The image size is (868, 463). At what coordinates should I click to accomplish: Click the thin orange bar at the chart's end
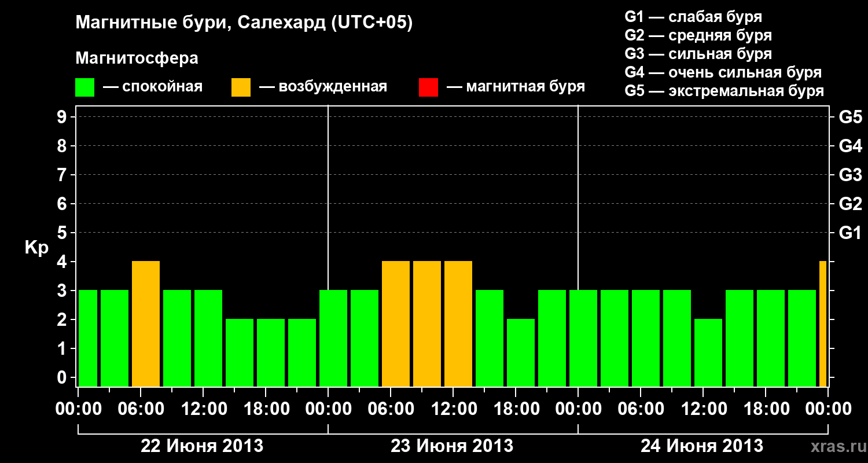coord(823,324)
